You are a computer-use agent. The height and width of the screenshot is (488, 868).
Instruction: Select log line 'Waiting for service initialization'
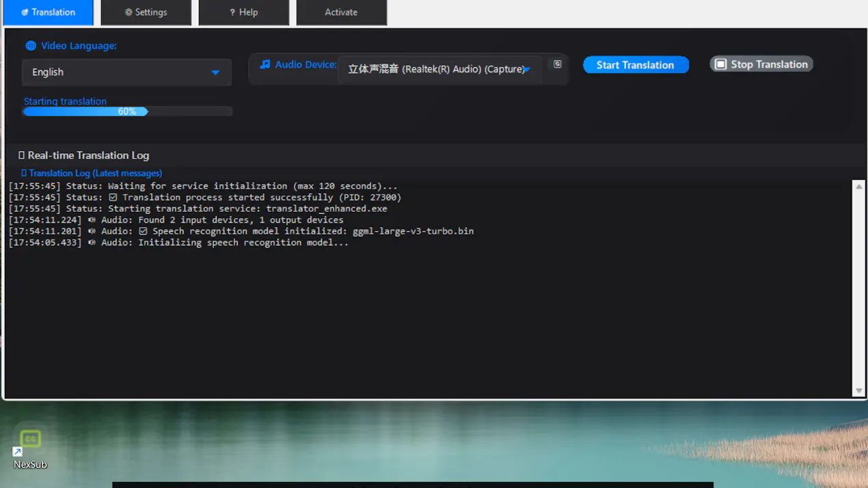click(203, 186)
